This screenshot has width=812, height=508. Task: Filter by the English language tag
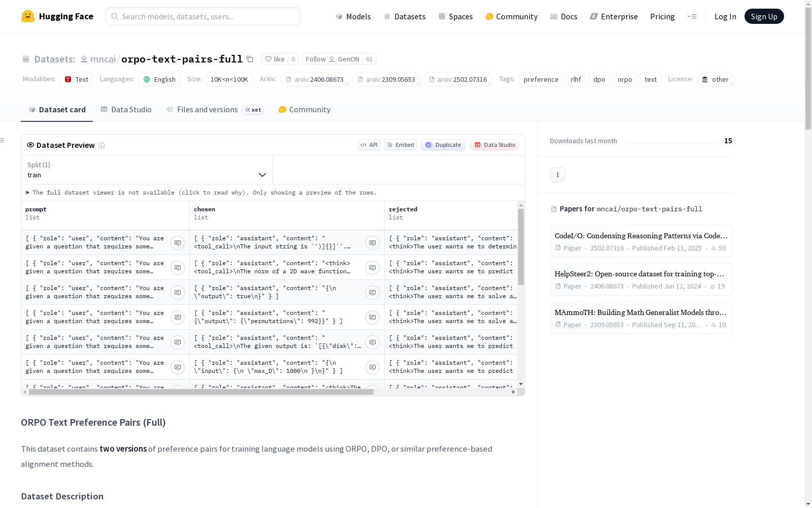[x=159, y=79]
